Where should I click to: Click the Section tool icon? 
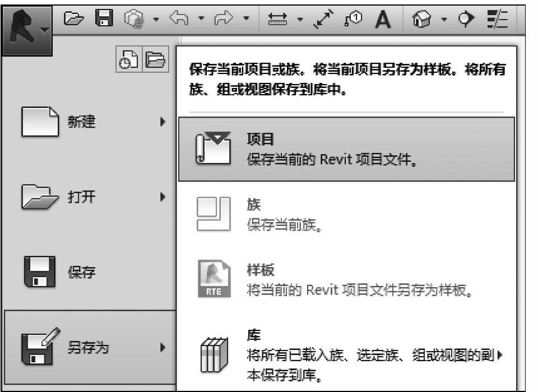pos(466,18)
